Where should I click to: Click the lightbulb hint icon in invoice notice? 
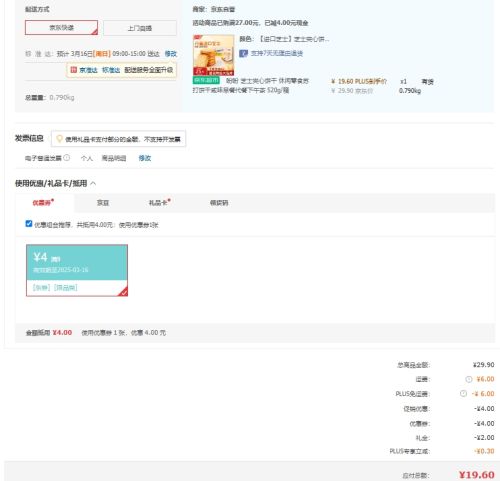tap(59, 139)
